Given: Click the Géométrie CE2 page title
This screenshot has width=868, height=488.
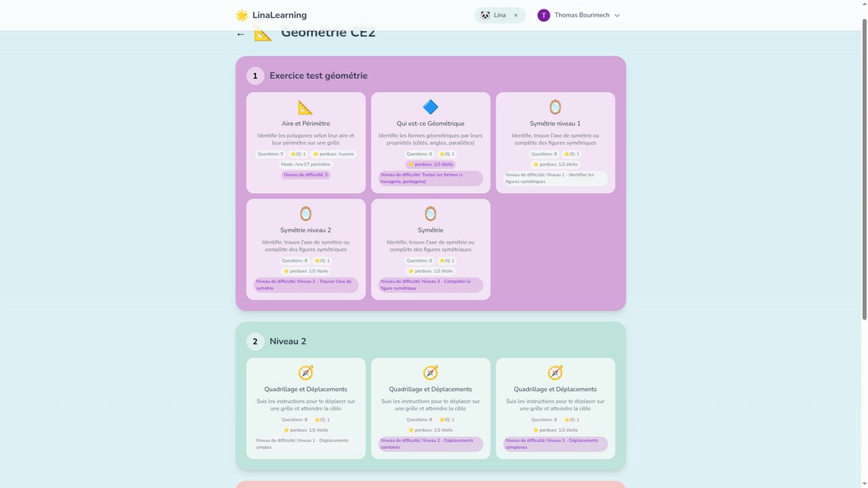Looking at the screenshot, I should (329, 32).
